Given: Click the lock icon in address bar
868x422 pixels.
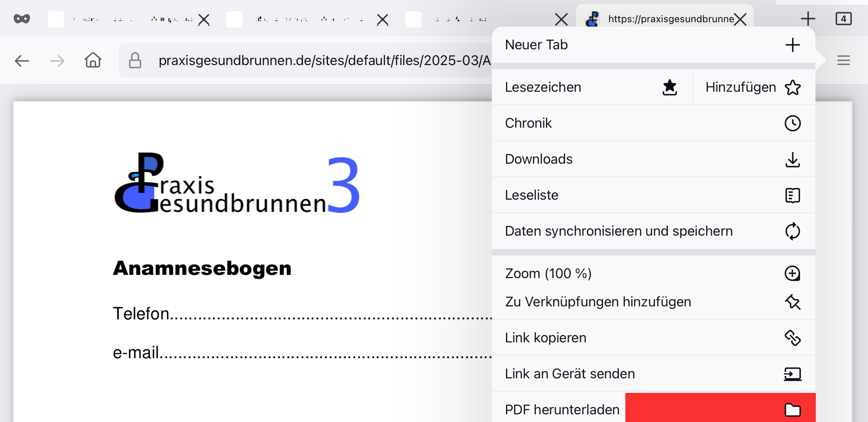Looking at the screenshot, I should (135, 61).
